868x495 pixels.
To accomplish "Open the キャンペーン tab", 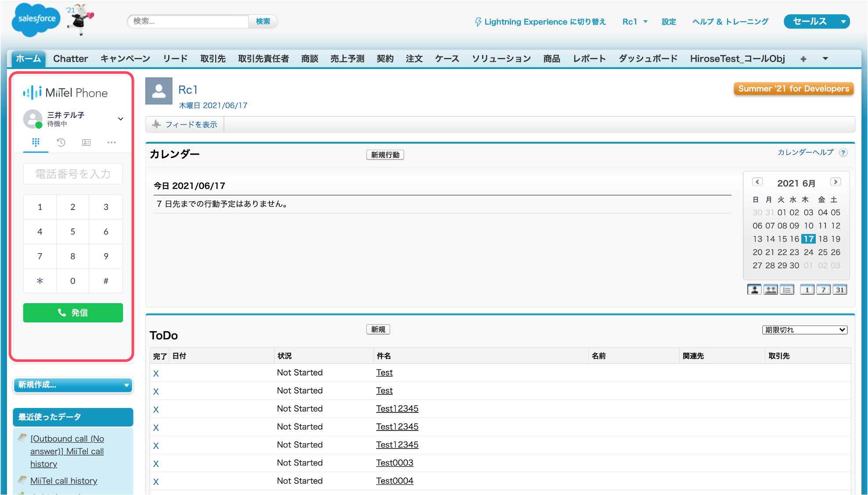I will (x=125, y=59).
